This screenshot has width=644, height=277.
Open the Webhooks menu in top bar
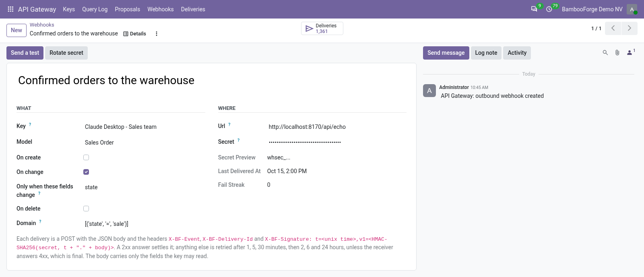[x=160, y=9]
